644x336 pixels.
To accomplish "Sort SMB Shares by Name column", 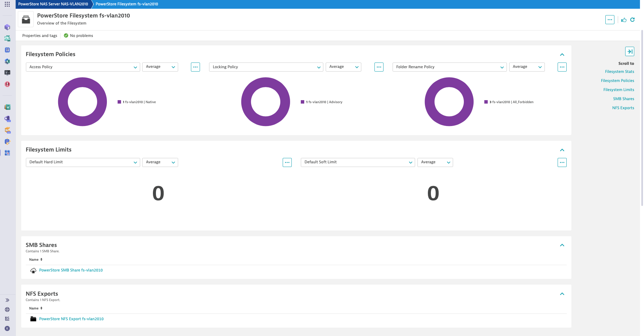I will point(36,260).
